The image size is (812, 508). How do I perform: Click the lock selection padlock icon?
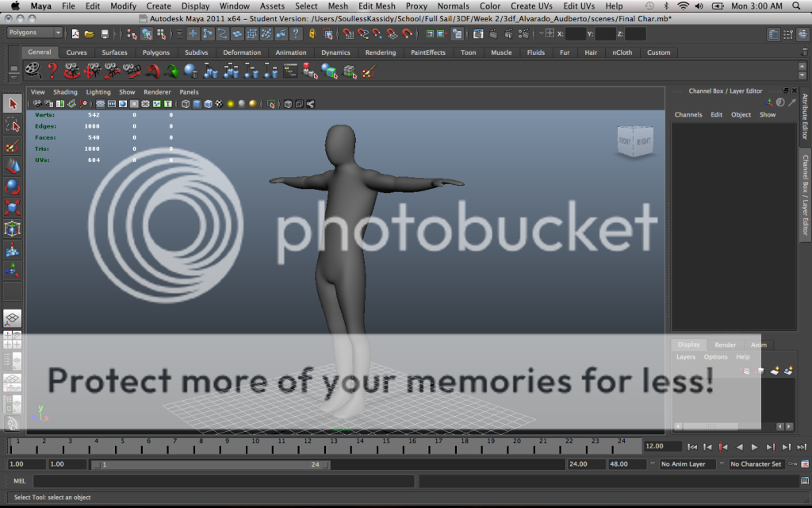312,34
